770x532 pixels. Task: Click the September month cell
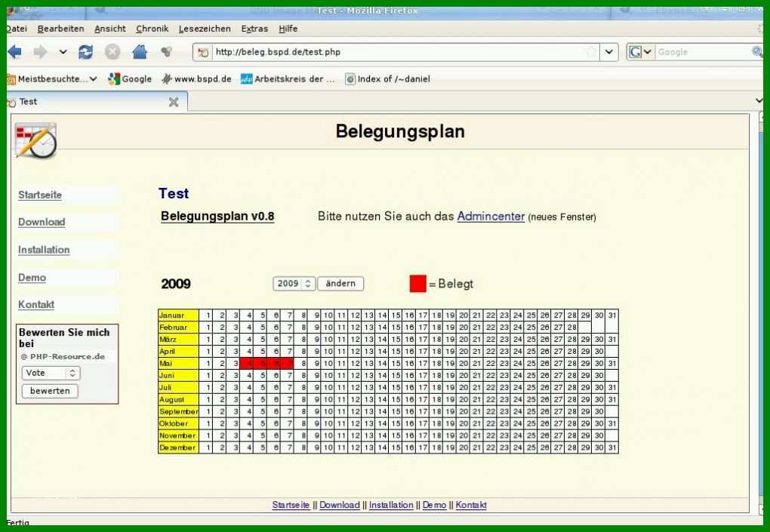pyautogui.click(x=178, y=411)
